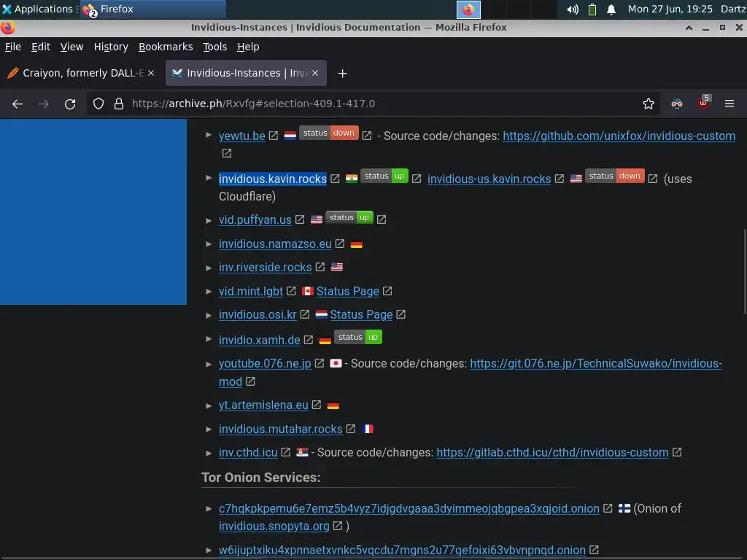Click the external link icon after youtube.076.ne.jp
Screen dimensions: 747x560
pyautogui.click(x=320, y=363)
